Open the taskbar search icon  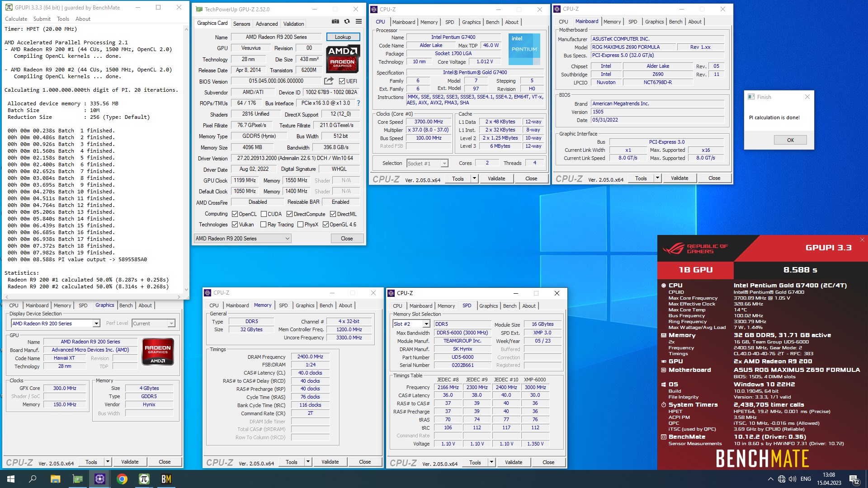coord(33,479)
